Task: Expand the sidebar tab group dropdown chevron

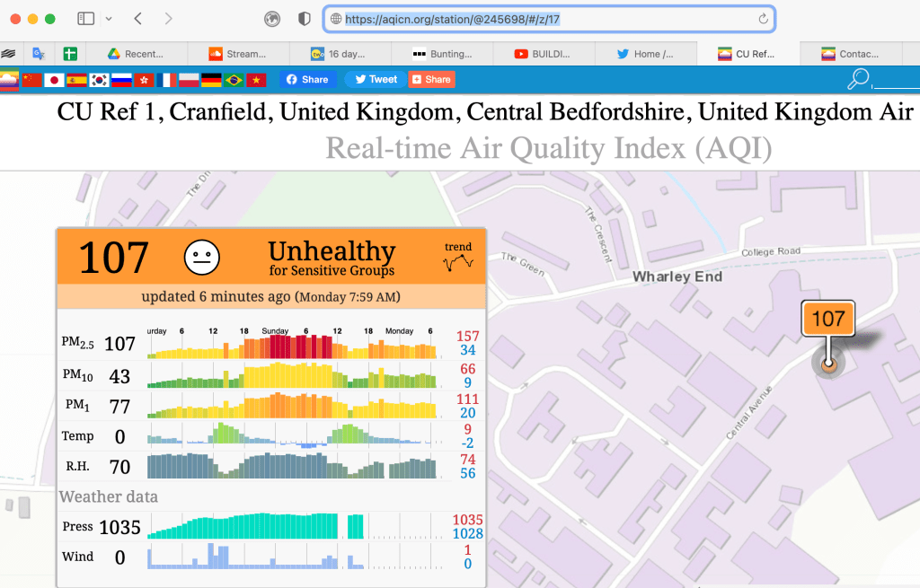Action: 109,19
